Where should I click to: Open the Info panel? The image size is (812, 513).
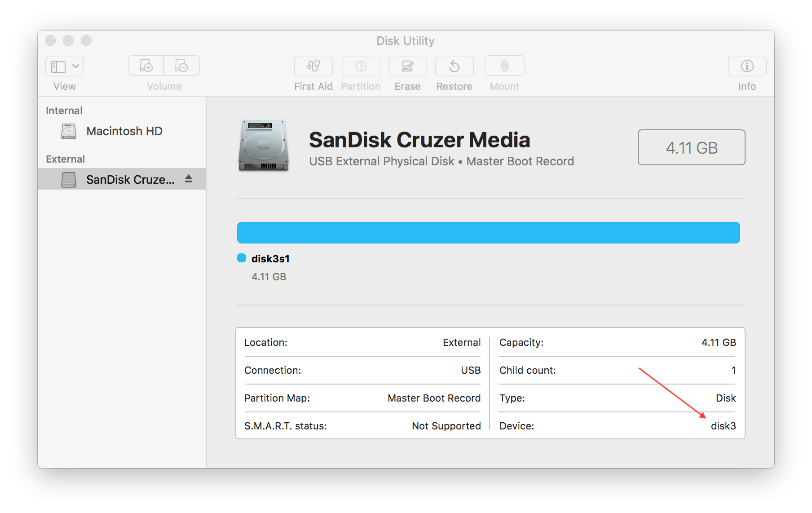click(x=747, y=66)
